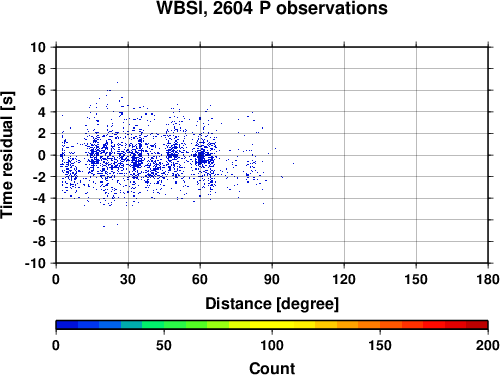Select the Time residual [s] axis label
500x375 pixels.
click(x=8, y=155)
